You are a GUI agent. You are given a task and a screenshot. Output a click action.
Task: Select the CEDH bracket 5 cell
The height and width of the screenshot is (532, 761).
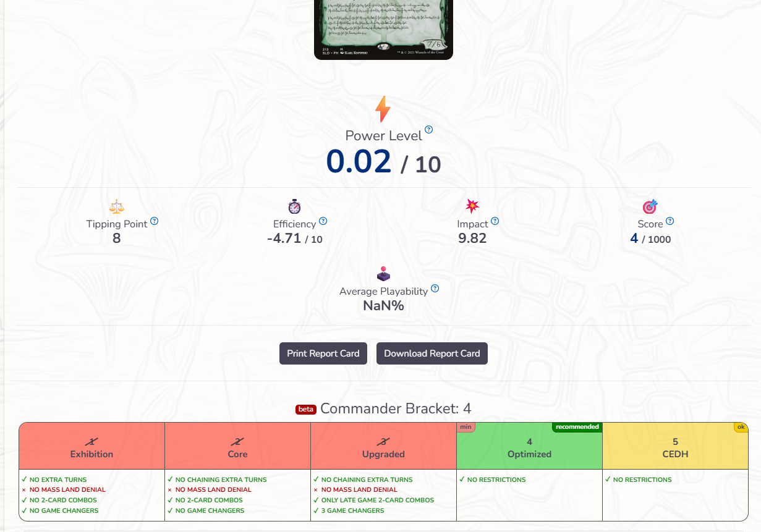[675, 447]
